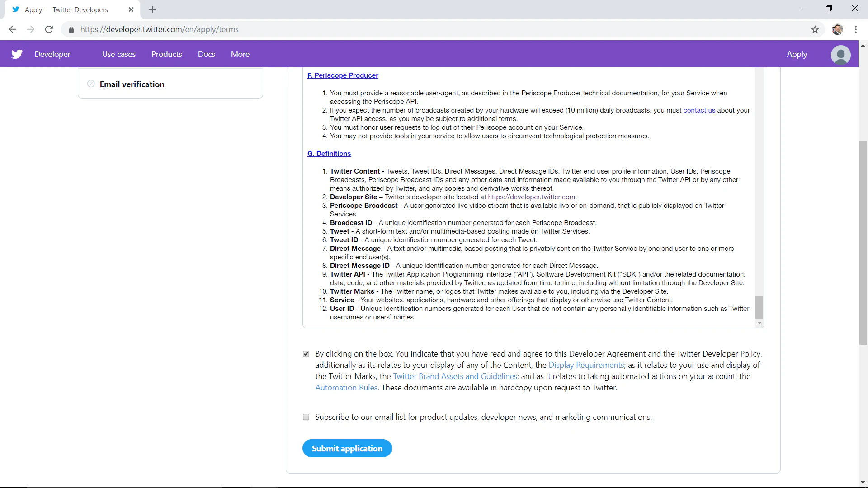868x488 pixels.
Task: Click Apply in the navigation bar
Action: point(797,54)
